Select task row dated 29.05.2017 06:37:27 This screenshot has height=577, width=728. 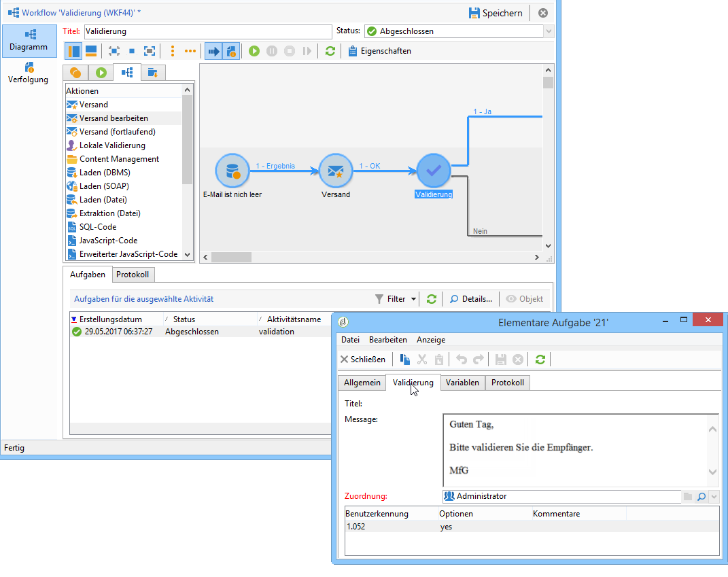click(x=201, y=332)
